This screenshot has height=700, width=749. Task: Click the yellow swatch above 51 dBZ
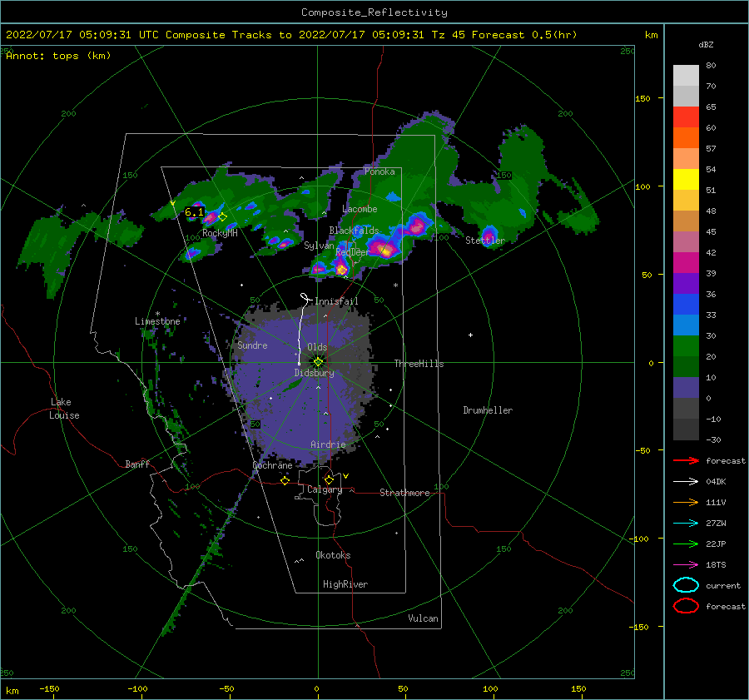(x=686, y=180)
